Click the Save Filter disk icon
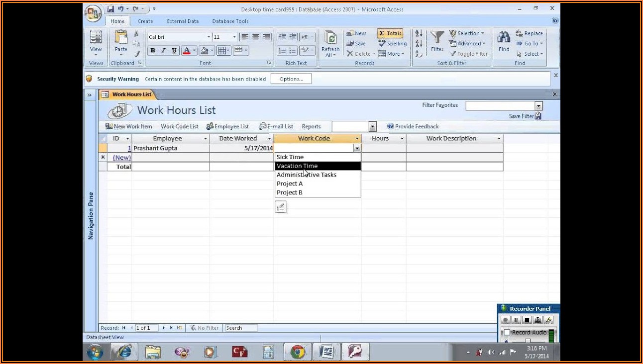This screenshot has height=364, width=643. coord(538,116)
